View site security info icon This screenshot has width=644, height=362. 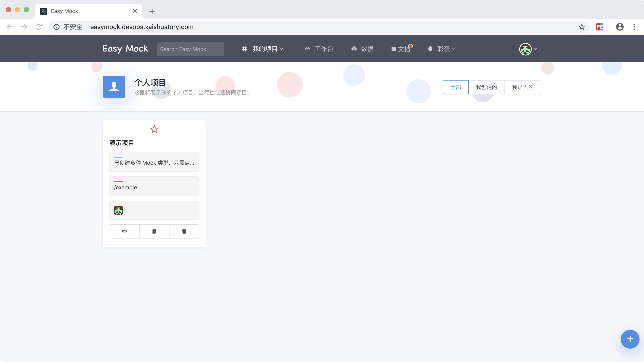pos(57,27)
